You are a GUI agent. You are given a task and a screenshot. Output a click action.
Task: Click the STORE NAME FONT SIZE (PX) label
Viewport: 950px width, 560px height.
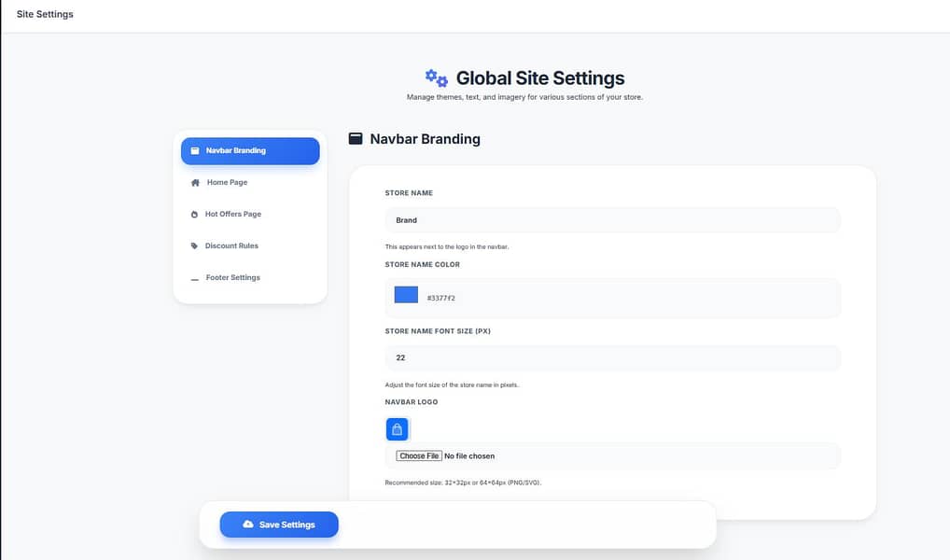pos(438,331)
